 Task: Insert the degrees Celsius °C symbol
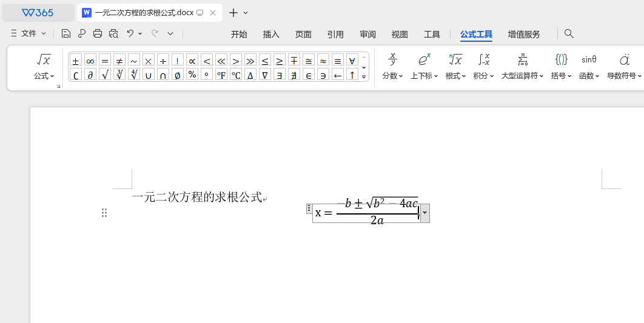coord(236,75)
